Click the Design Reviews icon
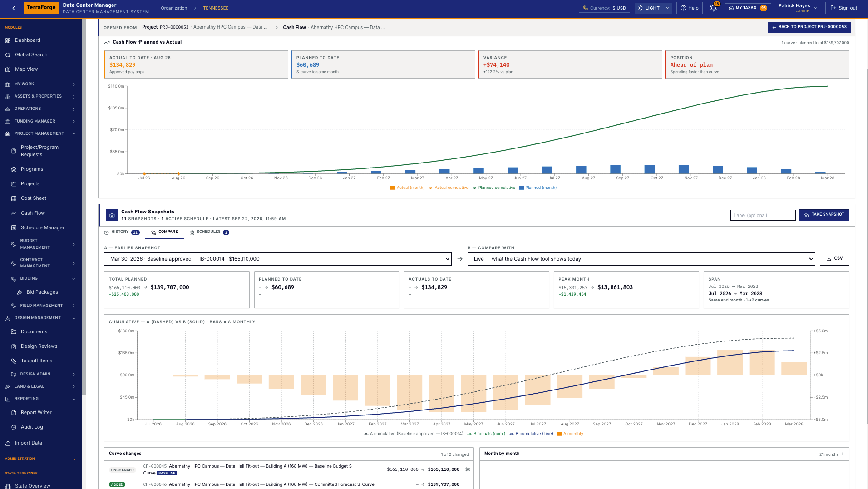The width and height of the screenshot is (868, 489). (14, 346)
